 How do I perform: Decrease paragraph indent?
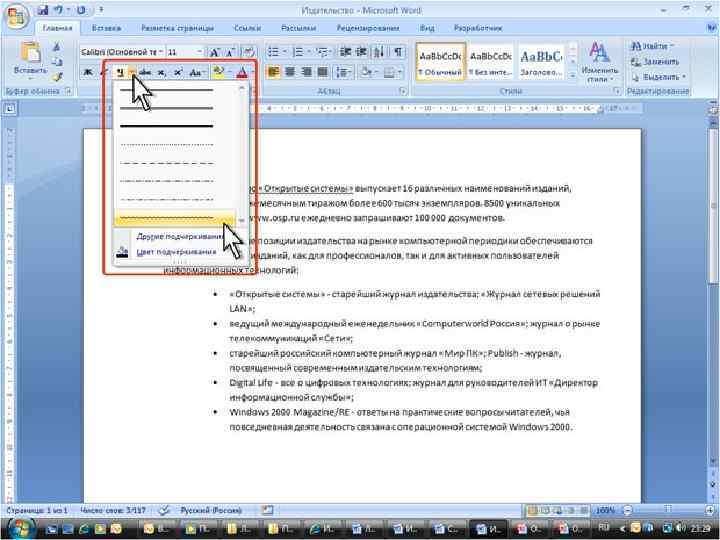coord(345,52)
